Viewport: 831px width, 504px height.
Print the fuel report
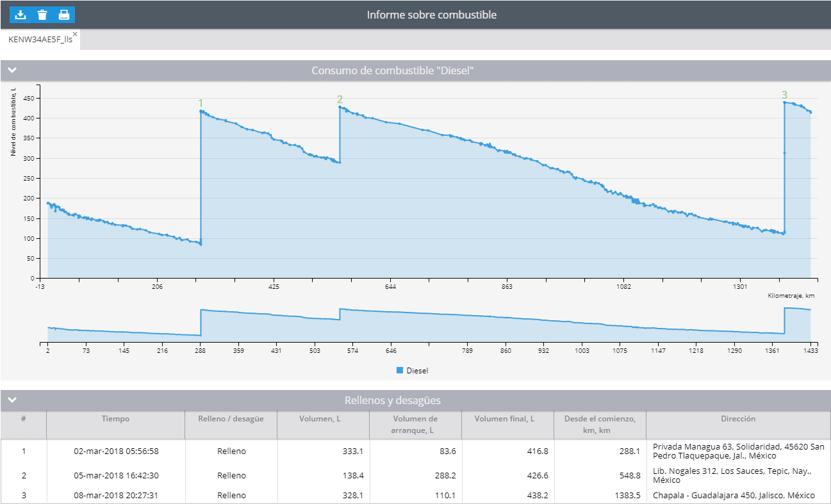click(x=63, y=14)
